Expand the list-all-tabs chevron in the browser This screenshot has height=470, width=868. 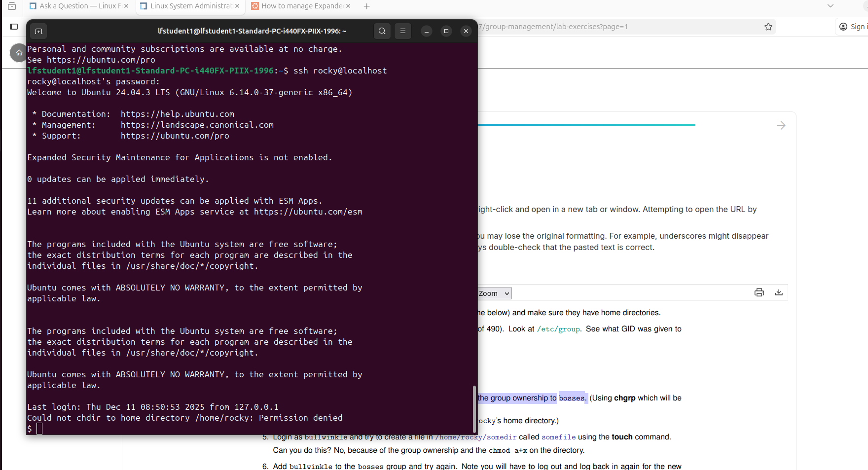831,6
